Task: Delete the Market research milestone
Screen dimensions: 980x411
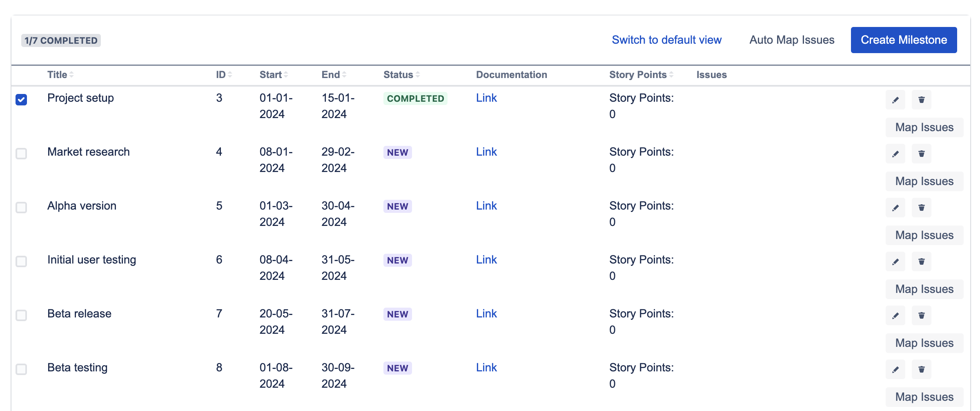Action: coord(921,154)
